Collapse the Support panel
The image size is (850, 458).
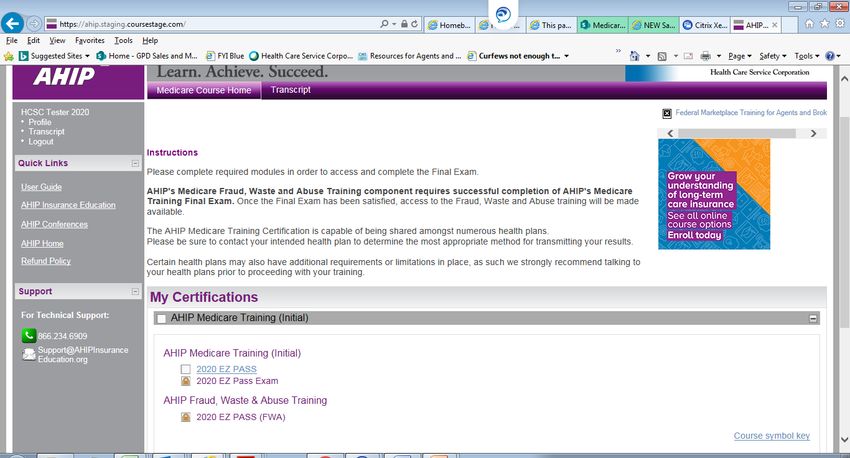click(135, 292)
